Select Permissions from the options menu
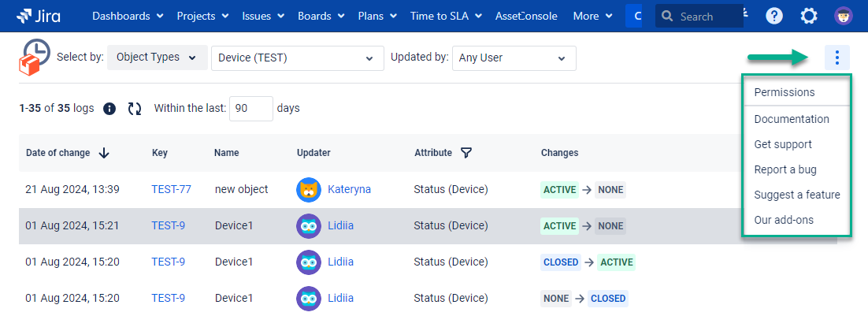Screen dimensions: 868x316 coord(785,92)
